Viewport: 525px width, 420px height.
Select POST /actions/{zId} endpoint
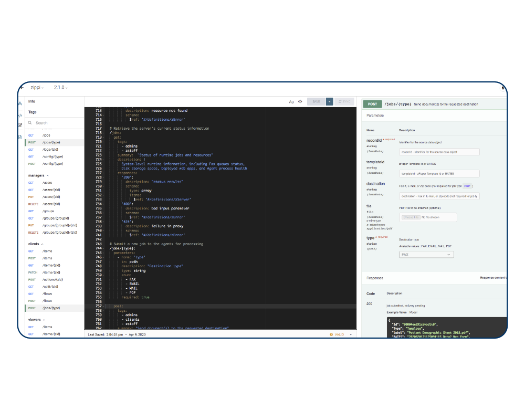click(x=55, y=280)
